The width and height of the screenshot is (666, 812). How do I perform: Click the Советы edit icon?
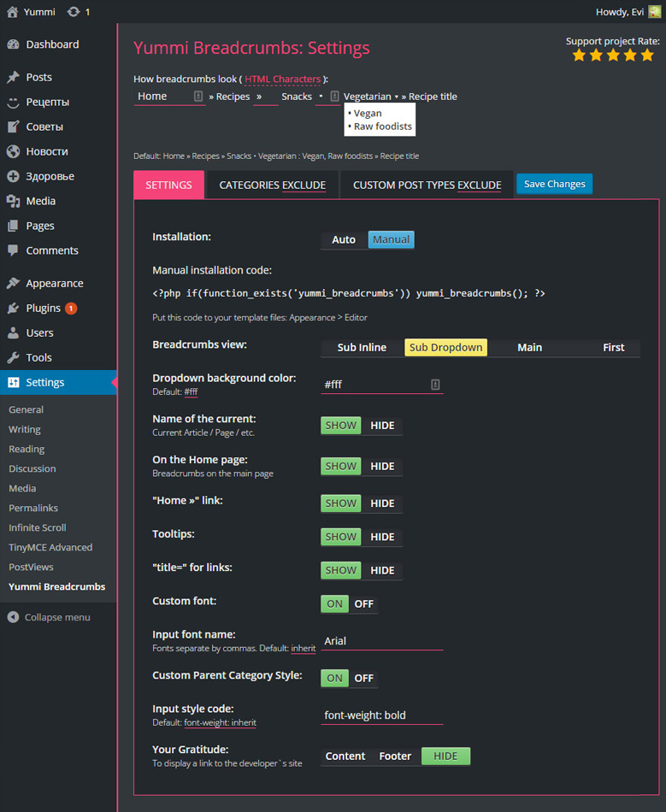pyautogui.click(x=13, y=127)
